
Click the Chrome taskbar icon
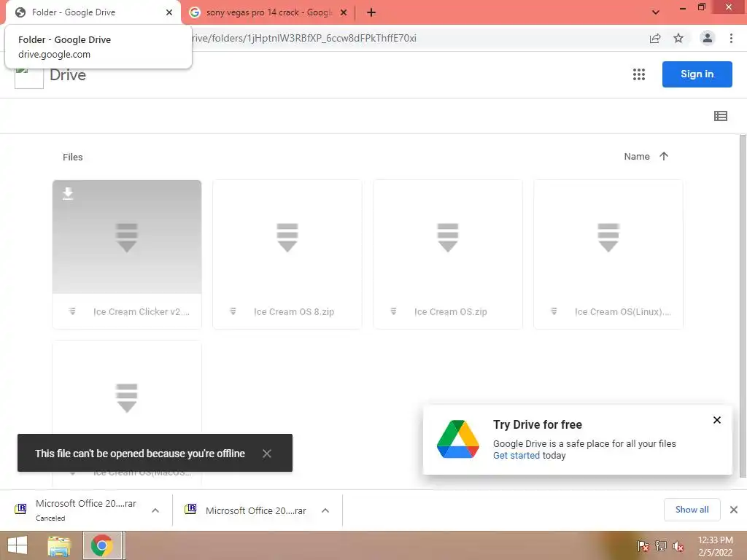pyautogui.click(x=102, y=545)
